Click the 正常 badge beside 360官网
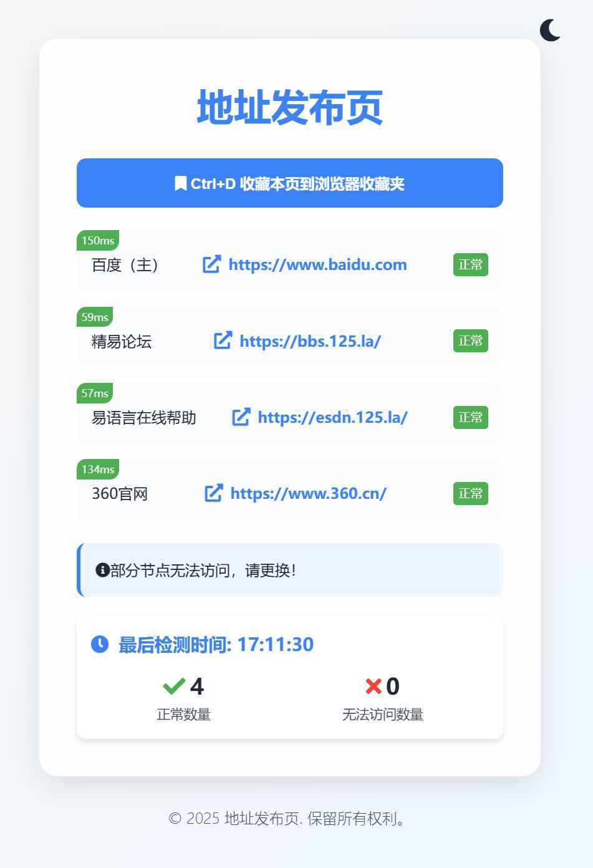Viewport: 593px width, 868px height. pos(470,493)
